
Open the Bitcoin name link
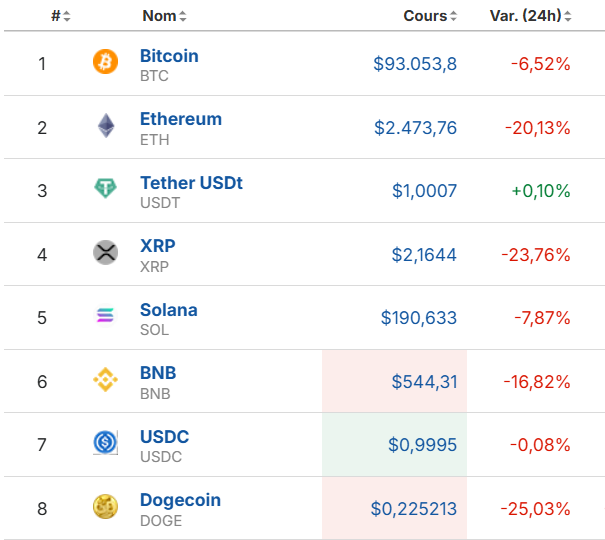[169, 56]
